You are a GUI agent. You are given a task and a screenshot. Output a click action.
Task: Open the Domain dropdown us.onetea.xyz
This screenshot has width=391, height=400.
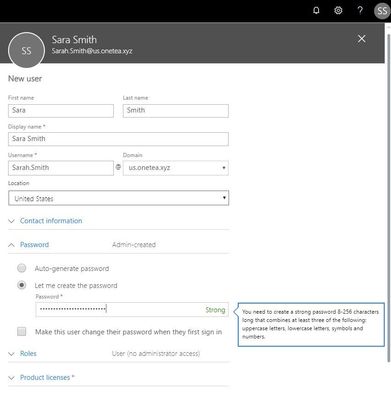176,168
